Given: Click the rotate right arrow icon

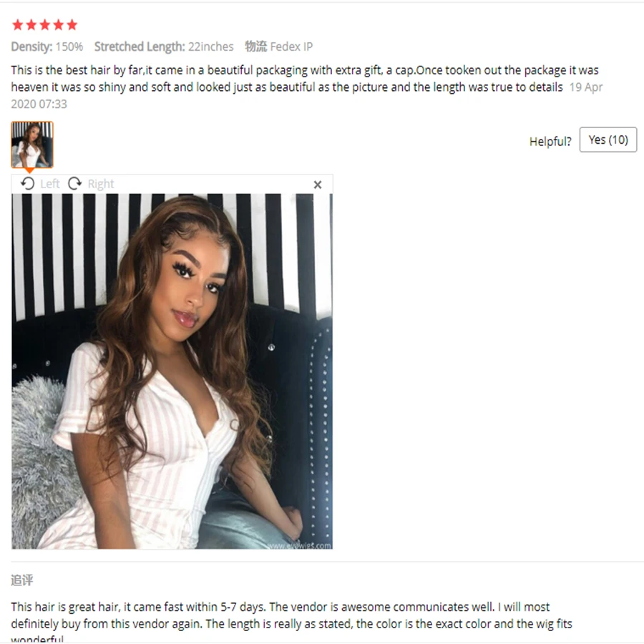Looking at the screenshot, I should (x=74, y=184).
